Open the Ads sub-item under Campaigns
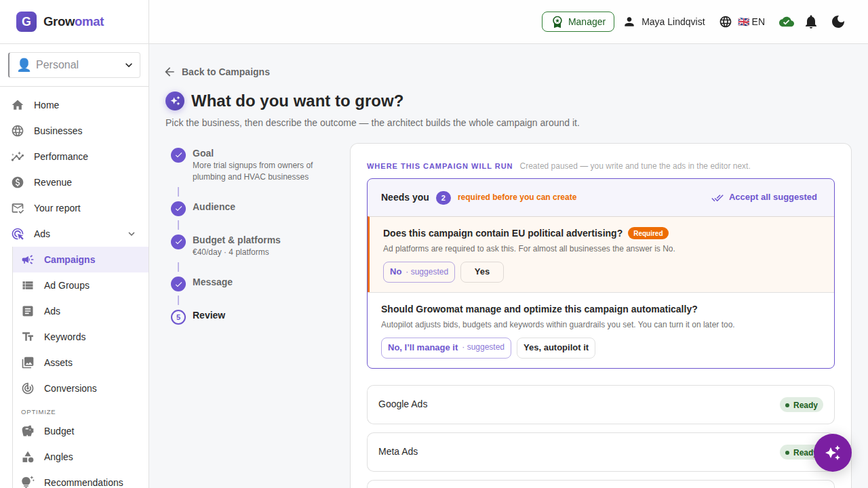The height and width of the screenshot is (488, 868). (81, 311)
